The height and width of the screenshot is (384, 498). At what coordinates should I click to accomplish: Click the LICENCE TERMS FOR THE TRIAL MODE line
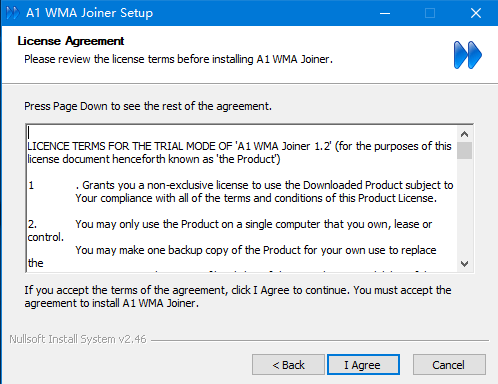(x=239, y=146)
